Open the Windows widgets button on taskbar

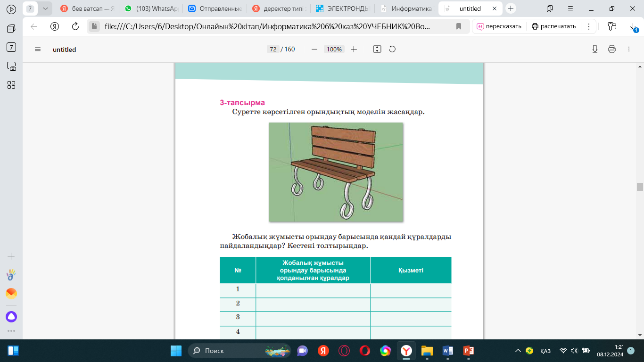(x=13, y=351)
